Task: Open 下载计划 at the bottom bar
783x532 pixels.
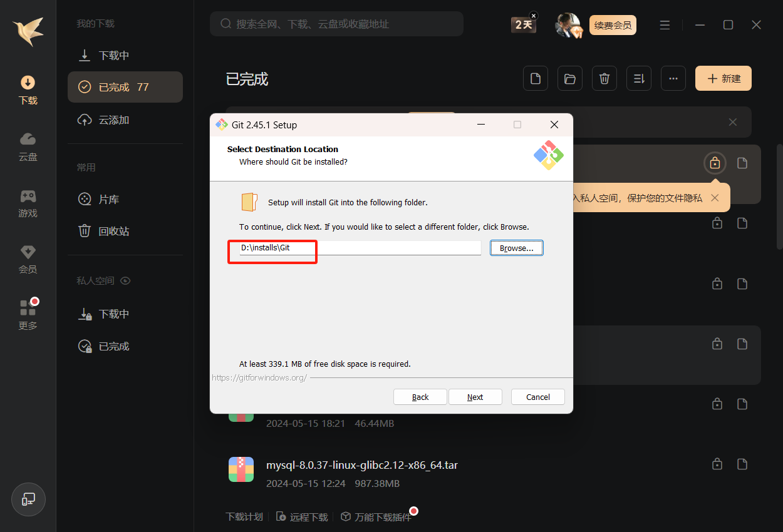Action: [244, 517]
